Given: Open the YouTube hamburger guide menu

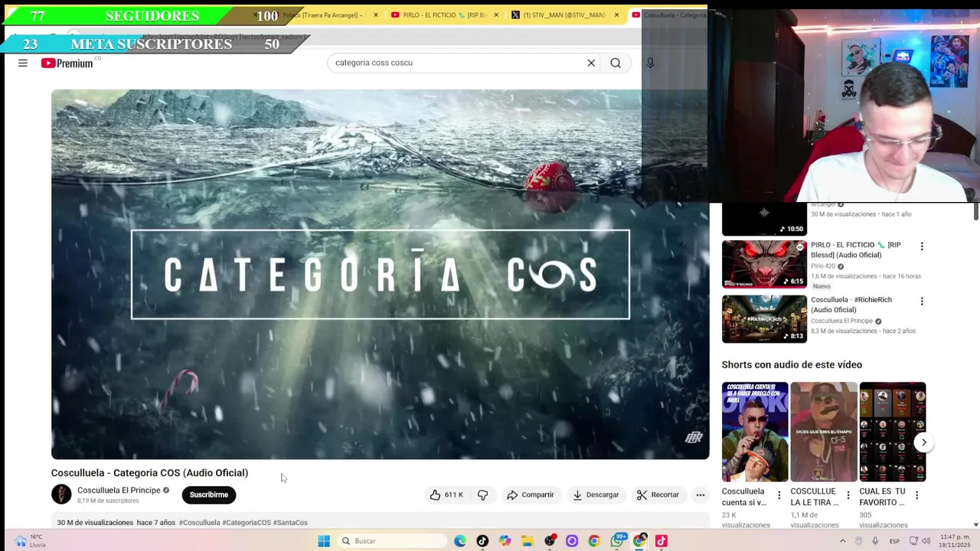Looking at the screenshot, I should pyautogui.click(x=23, y=63).
